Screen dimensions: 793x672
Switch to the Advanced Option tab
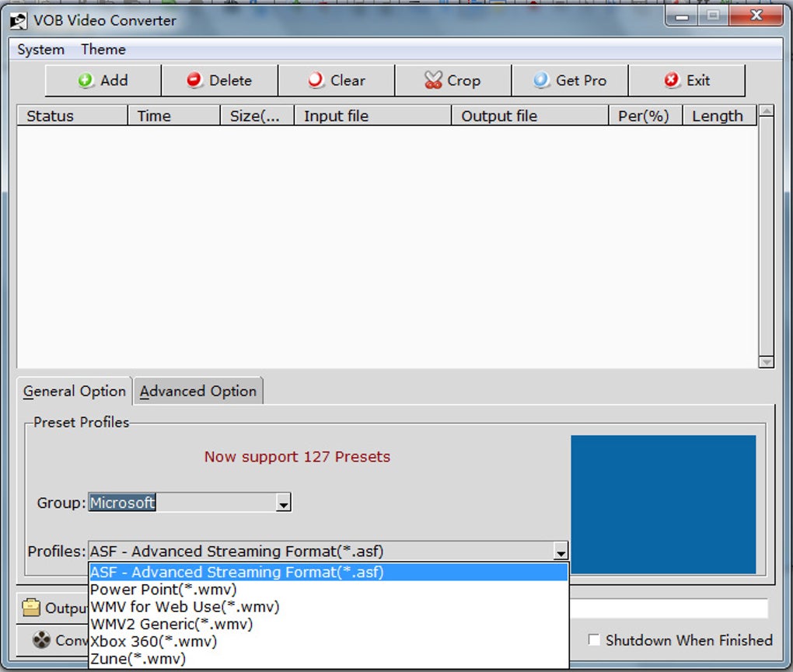click(x=198, y=391)
